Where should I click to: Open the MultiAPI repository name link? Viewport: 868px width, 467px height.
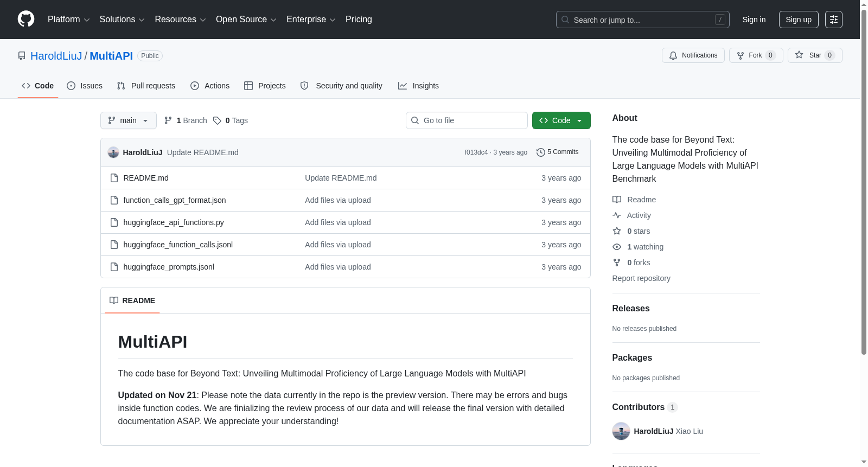click(x=111, y=56)
